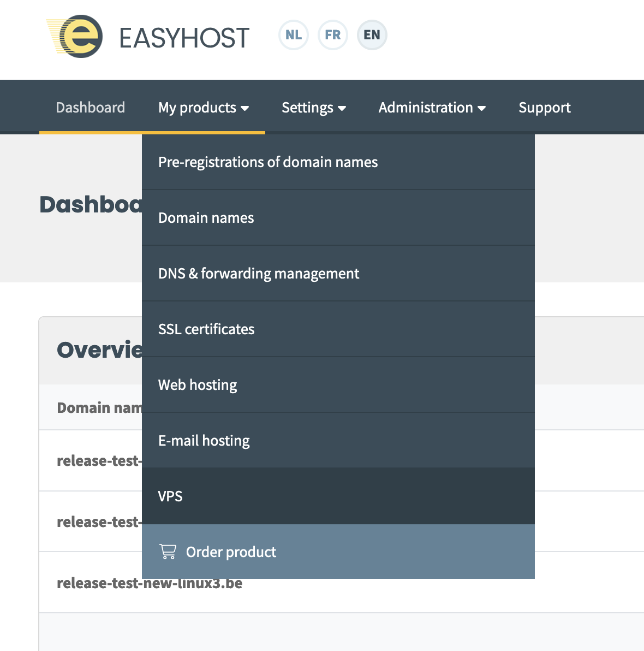Open the Support page
Image resolution: width=644 pixels, height=651 pixels.
(544, 108)
